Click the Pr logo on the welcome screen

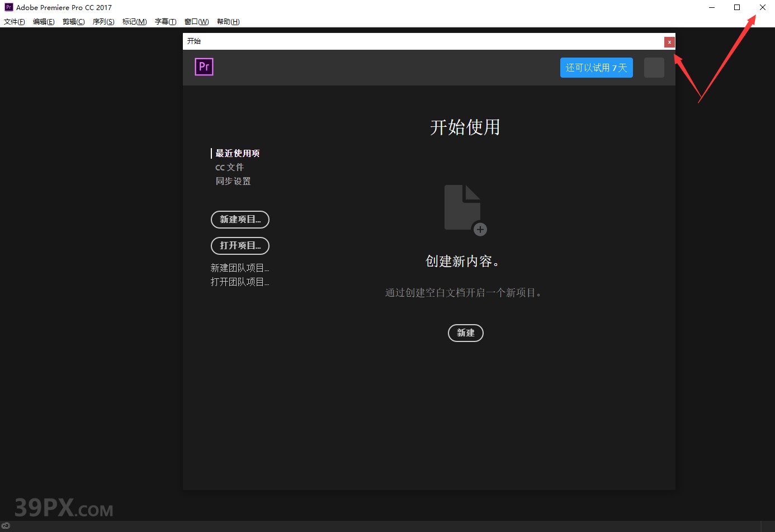[x=204, y=66]
